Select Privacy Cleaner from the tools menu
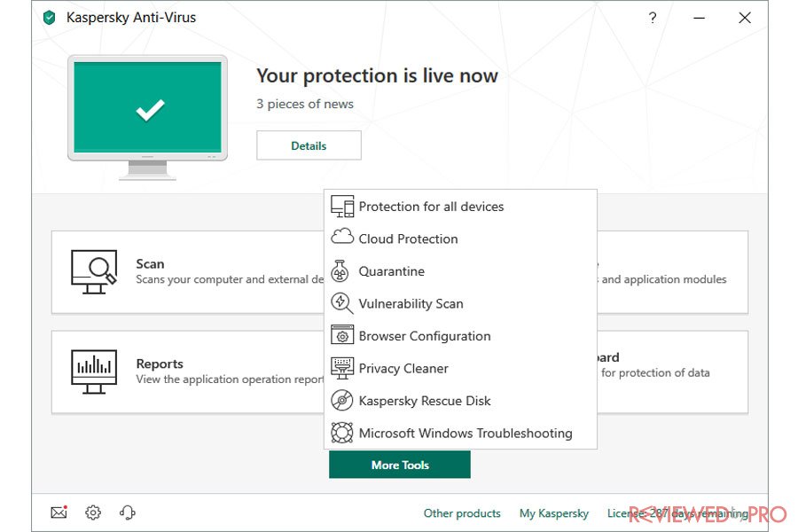 [460, 368]
